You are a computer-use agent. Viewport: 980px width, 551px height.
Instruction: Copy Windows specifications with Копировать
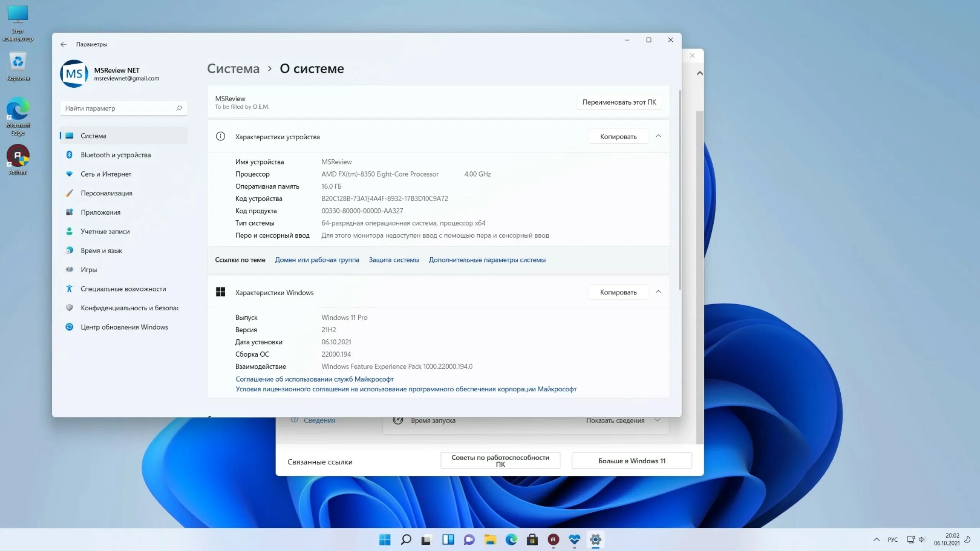click(x=618, y=292)
